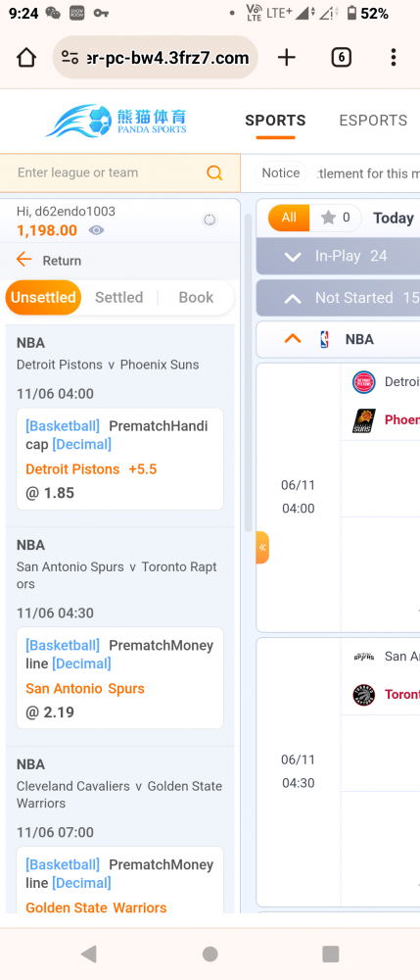420x980 pixels.
Task: Open the browser three-dot overflow menu
Action: point(394,58)
